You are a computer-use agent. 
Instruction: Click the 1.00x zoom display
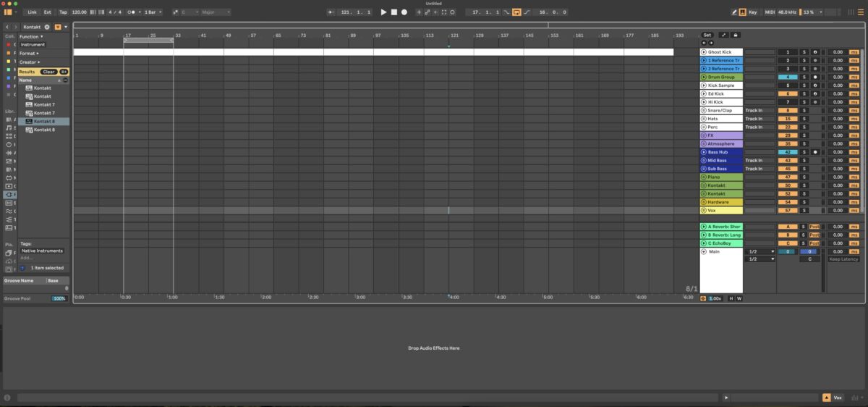(715, 298)
